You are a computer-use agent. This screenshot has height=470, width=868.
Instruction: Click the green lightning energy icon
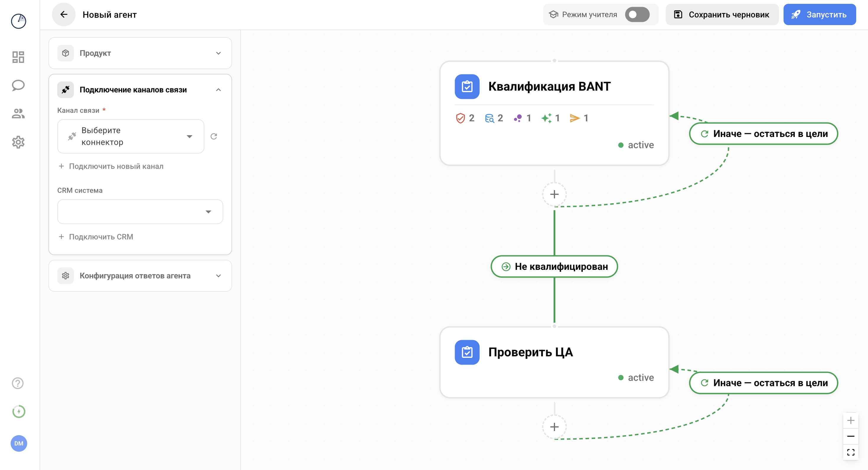point(19,411)
